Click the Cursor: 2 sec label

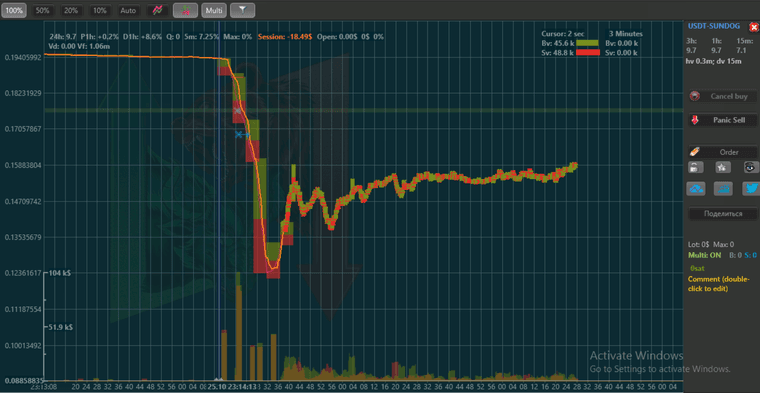(562, 34)
